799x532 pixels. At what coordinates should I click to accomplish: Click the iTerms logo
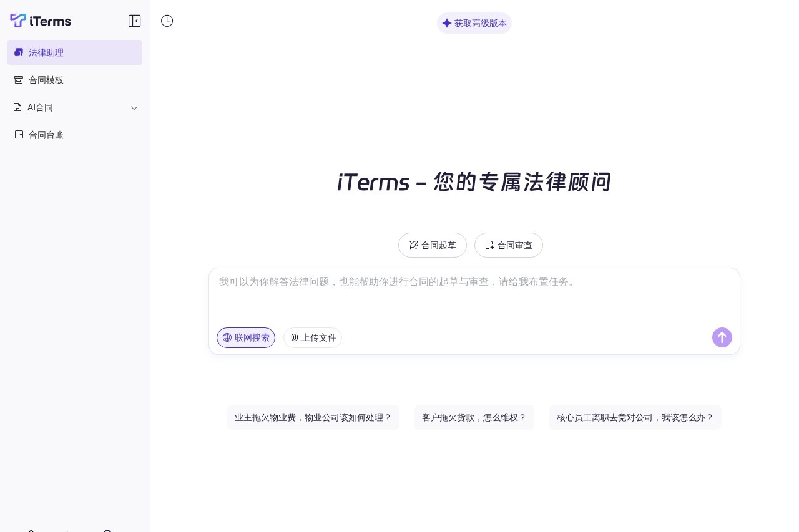point(40,21)
